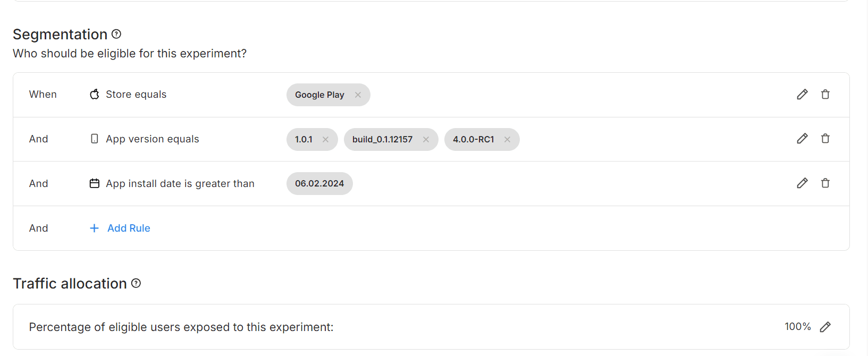Image resolution: width=868 pixels, height=356 pixels.
Task: Remove the 4.0.0-RC1 tag
Action: tap(507, 139)
